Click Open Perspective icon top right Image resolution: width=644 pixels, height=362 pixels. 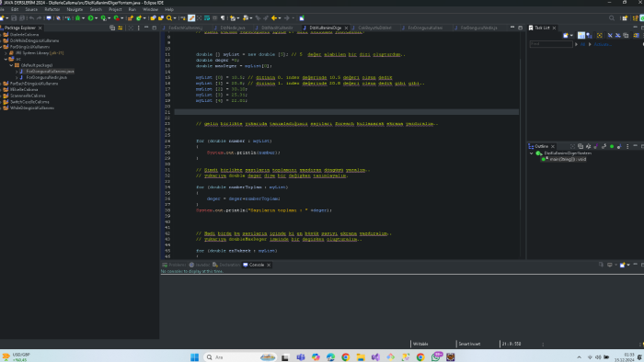pyautogui.click(x=625, y=18)
